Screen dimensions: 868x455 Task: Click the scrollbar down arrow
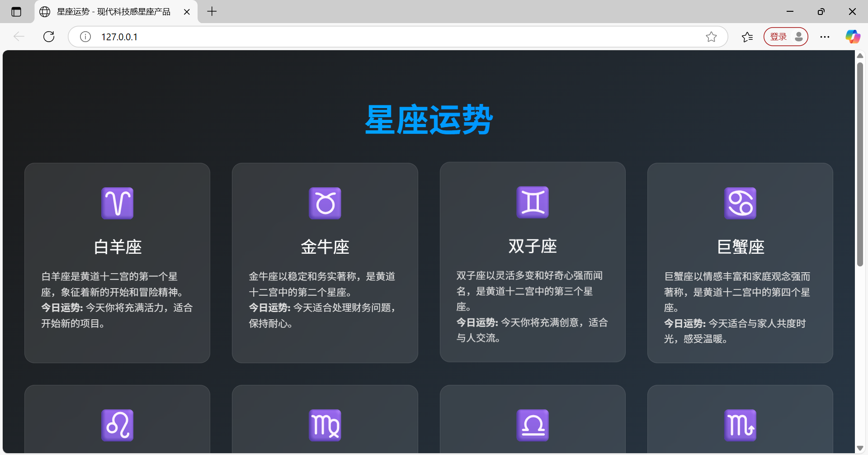click(x=860, y=448)
